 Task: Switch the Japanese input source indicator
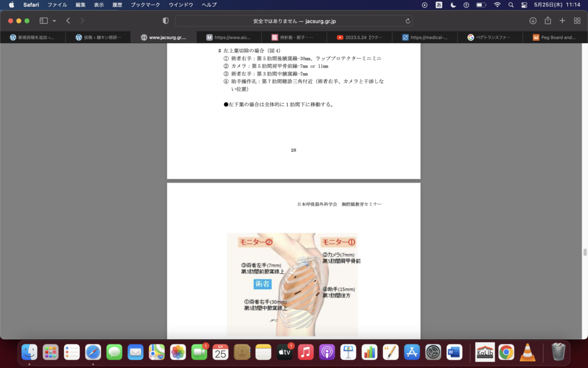point(439,5)
